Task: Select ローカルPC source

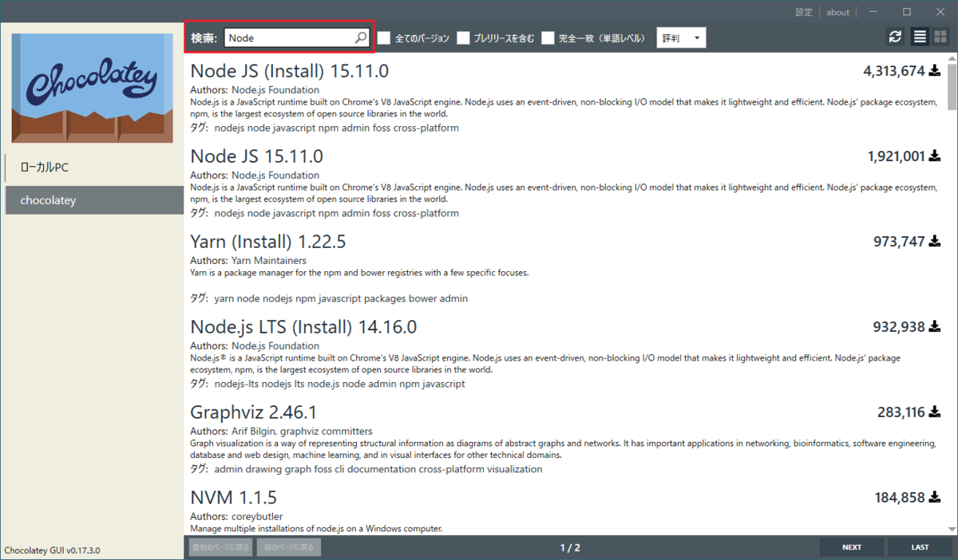Action: pos(94,168)
